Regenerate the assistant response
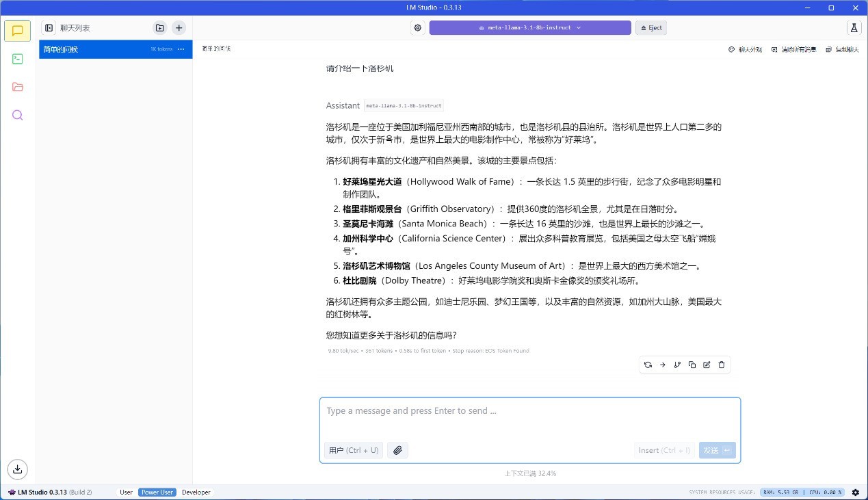Image resolution: width=868 pixels, height=500 pixels. pyautogui.click(x=648, y=365)
